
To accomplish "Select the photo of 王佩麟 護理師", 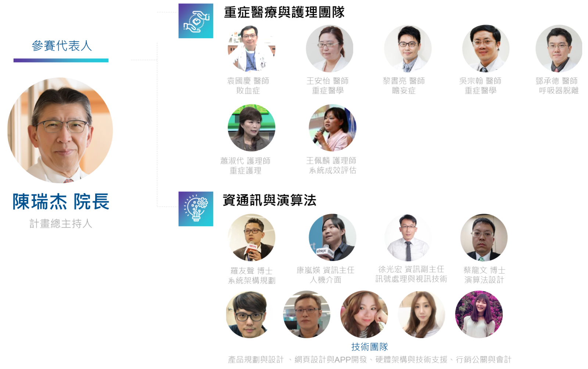I will pos(333,128).
